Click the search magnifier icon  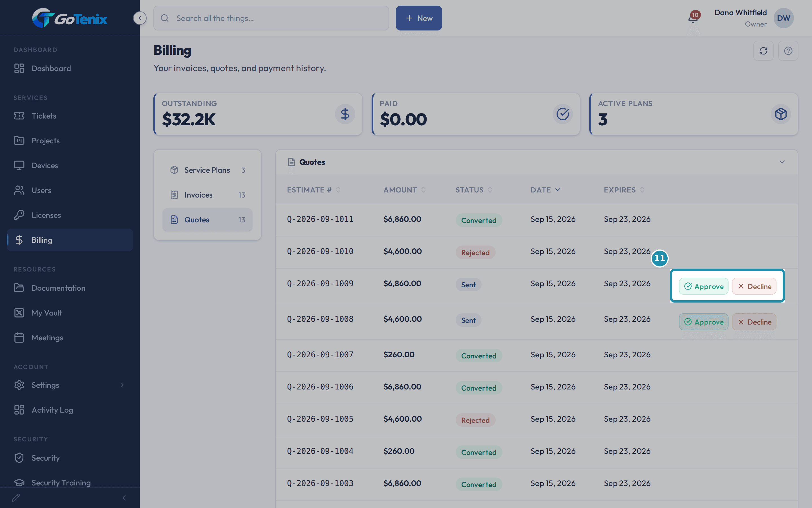coord(165,18)
